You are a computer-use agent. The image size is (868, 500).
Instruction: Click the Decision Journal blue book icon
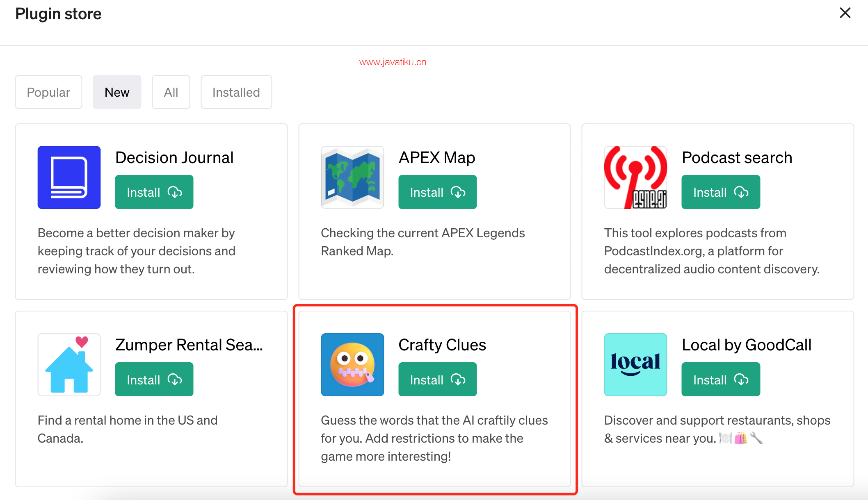(x=69, y=177)
